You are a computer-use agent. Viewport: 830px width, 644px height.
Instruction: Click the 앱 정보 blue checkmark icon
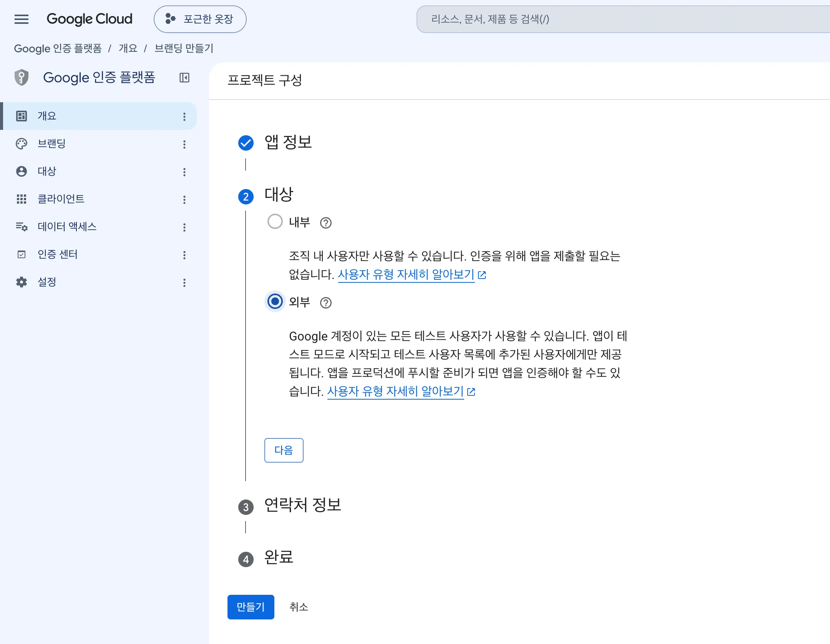246,143
